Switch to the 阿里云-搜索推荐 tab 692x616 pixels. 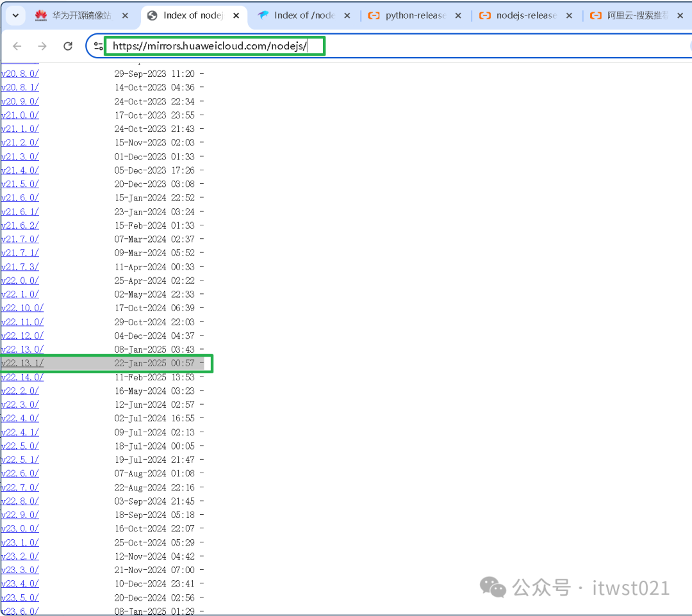click(x=637, y=15)
